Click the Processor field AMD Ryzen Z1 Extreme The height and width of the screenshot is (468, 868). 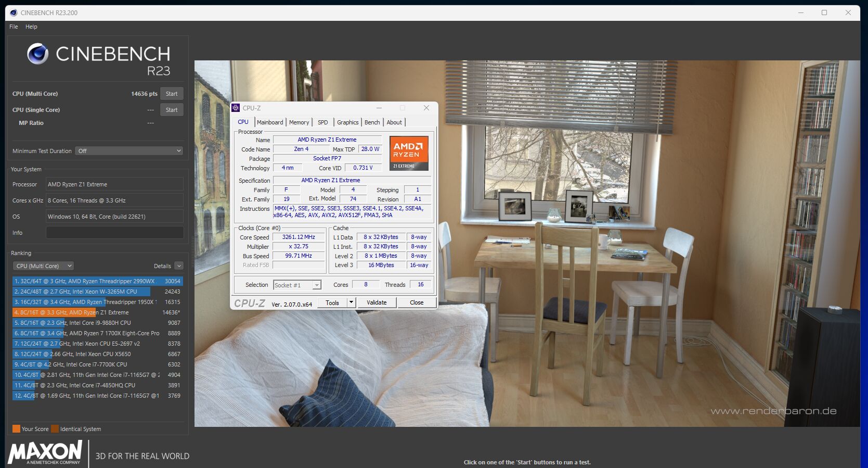[x=114, y=184]
